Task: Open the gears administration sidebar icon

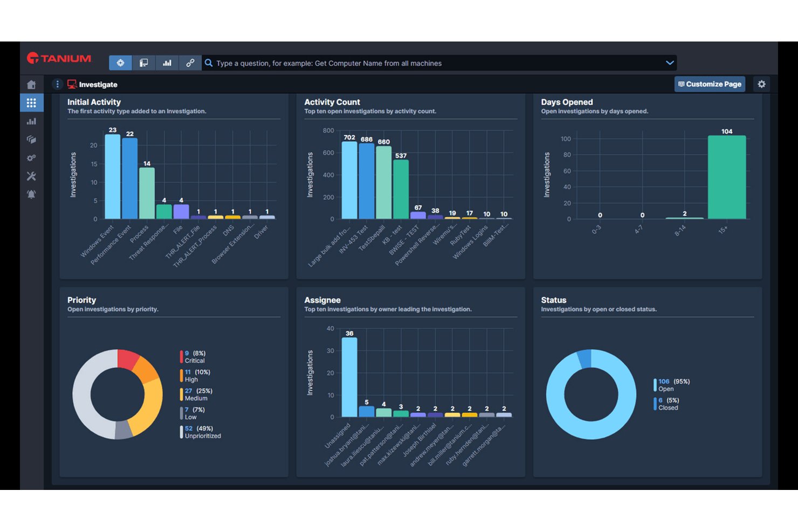Action: [x=31, y=158]
